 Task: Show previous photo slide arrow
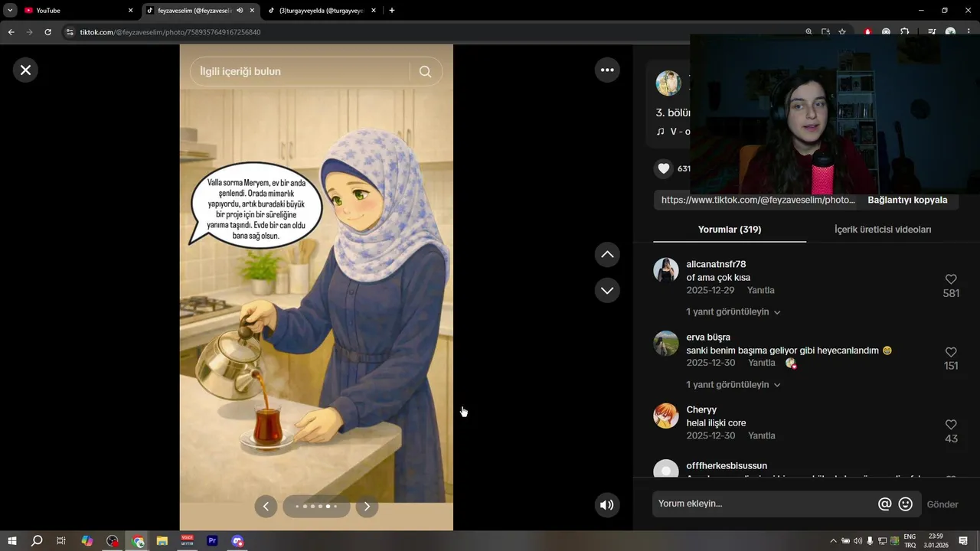tap(266, 506)
